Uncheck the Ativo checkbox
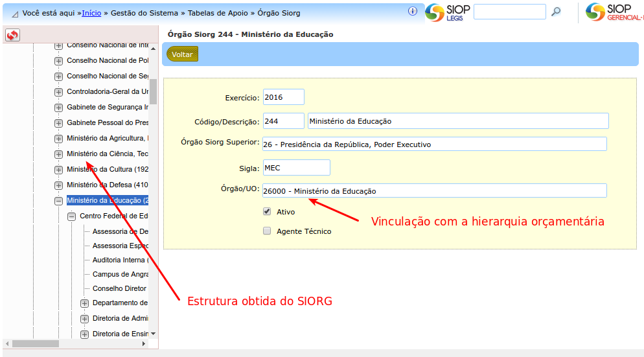This screenshot has width=644, height=357. [x=267, y=211]
